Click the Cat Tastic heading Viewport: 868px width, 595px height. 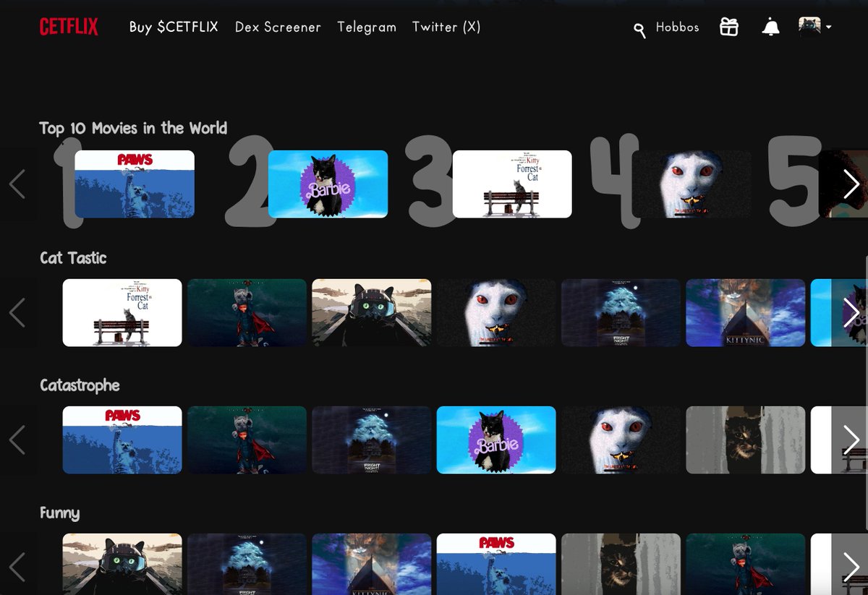point(73,258)
